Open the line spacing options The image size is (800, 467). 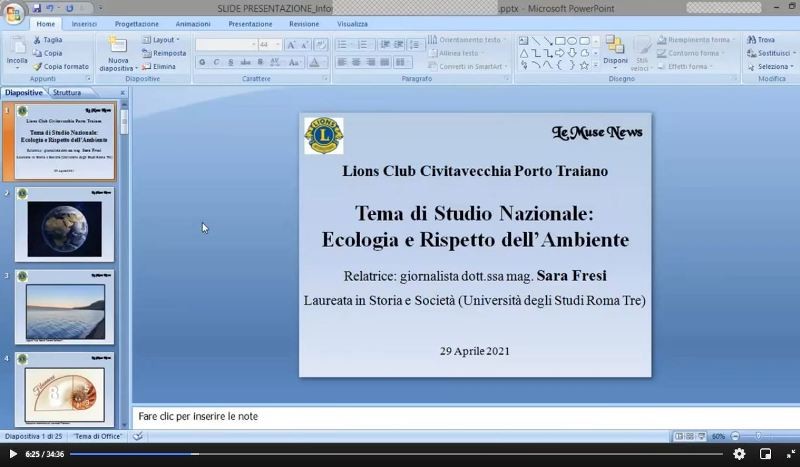(x=417, y=45)
